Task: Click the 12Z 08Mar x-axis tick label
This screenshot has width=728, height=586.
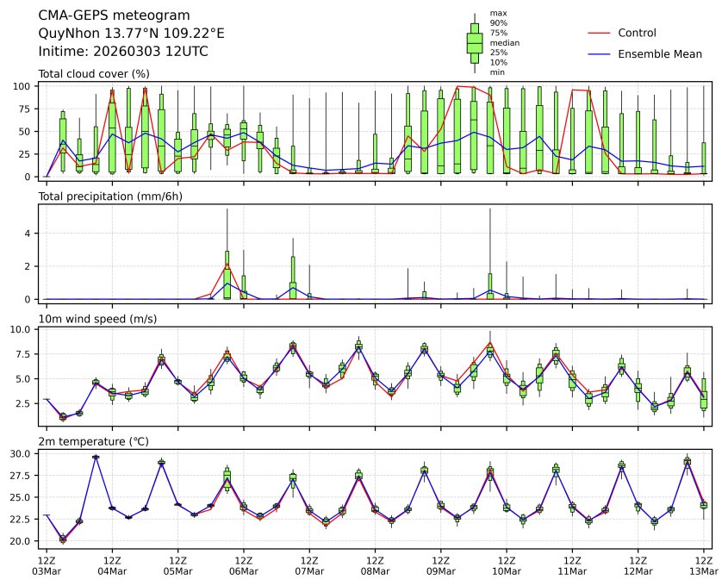Action: click(375, 565)
